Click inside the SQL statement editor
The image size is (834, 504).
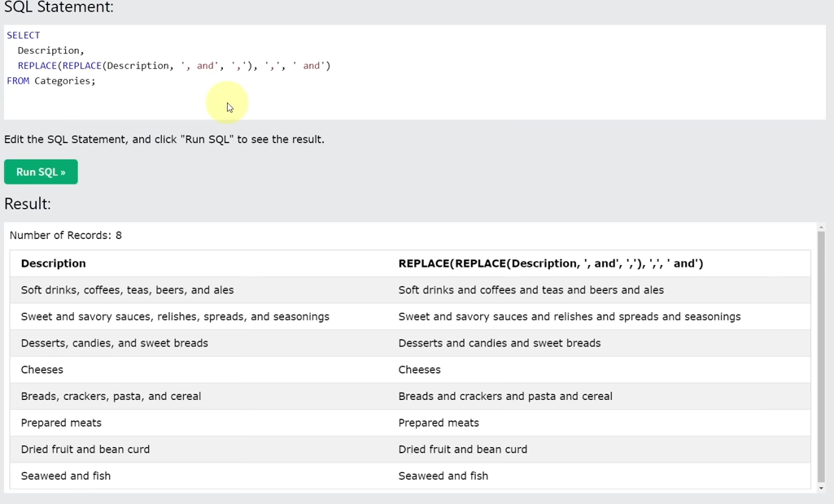tap(415, 72)
